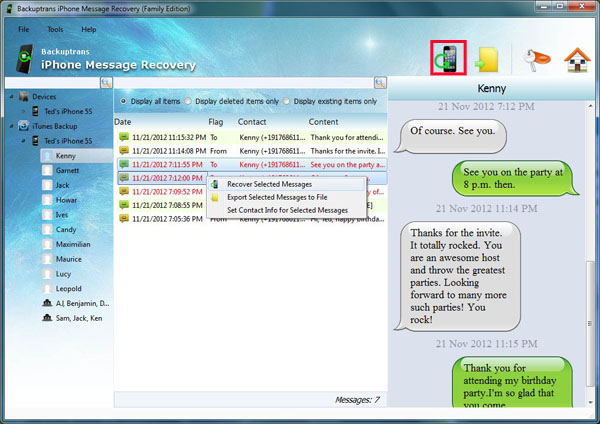This screenshot has width=600, height=424.
Task: Click the contact avatar icon beside Jack
Action: (47, 185)
